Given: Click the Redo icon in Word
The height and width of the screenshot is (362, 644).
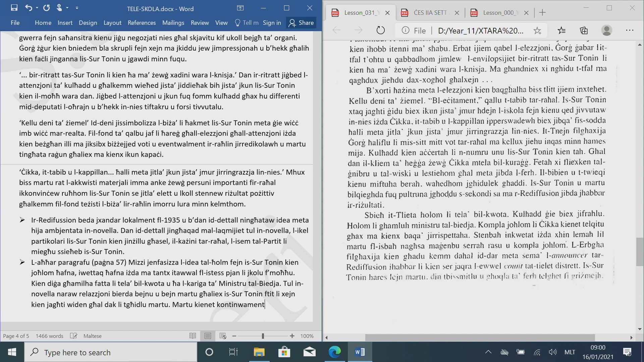Looking at the screenshot, I should [x=46, y=8].
